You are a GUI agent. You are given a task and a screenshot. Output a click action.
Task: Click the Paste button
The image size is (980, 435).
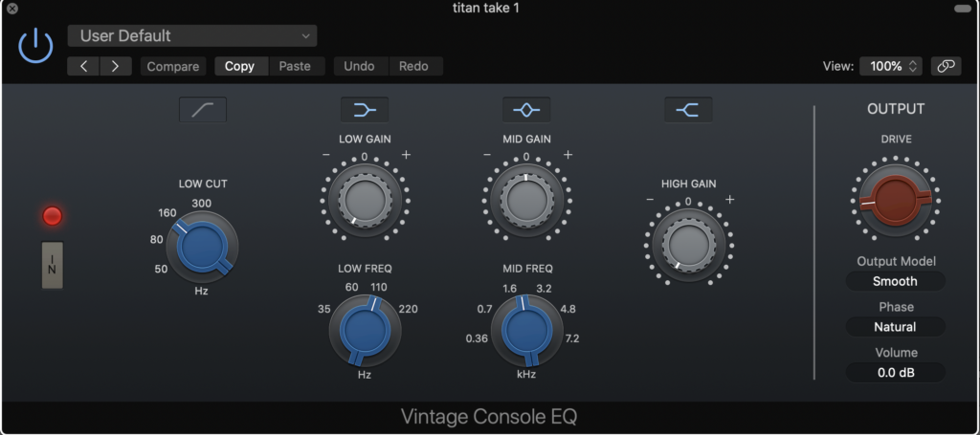tap(295, 66)
